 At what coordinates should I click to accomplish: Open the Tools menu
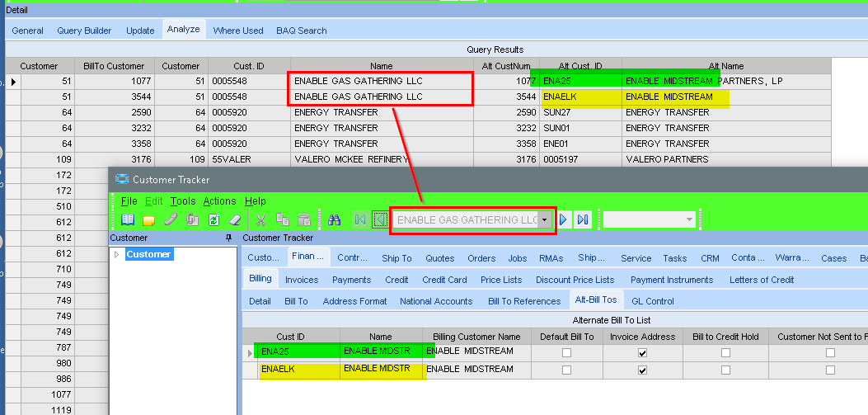point(183,201)
